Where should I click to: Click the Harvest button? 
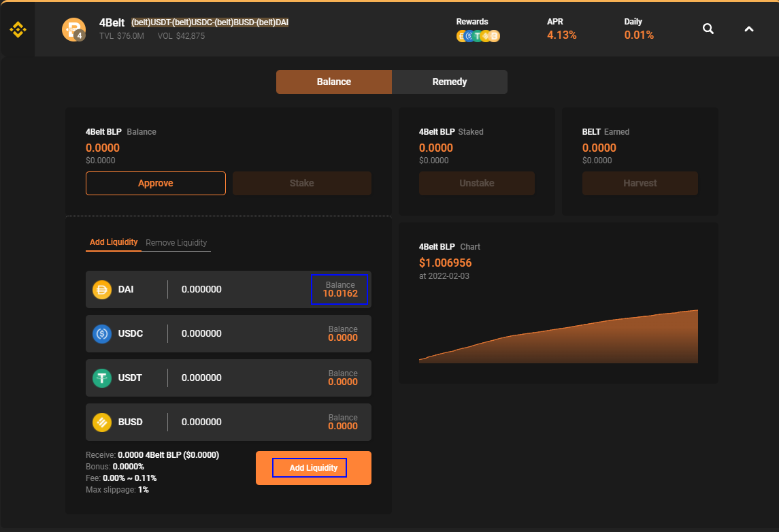[x=640, y=183]
